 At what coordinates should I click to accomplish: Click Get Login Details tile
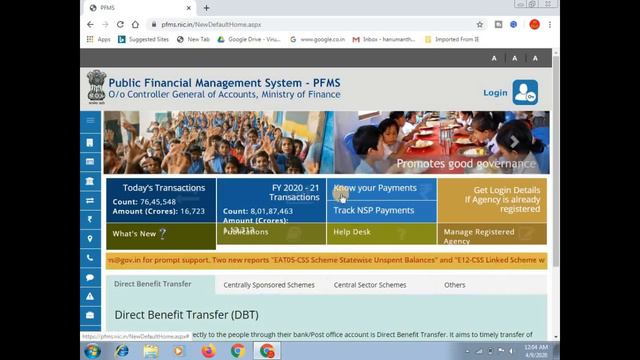coord(492,200)
